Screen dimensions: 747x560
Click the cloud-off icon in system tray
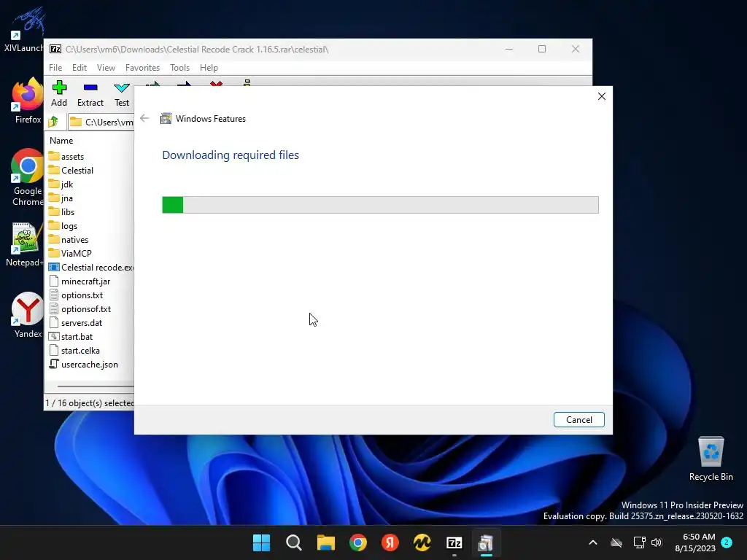coord(616,542)
